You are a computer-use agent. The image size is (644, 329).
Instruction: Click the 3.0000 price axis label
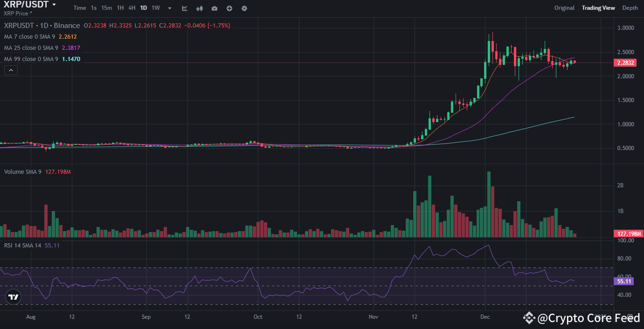point(625,28)
